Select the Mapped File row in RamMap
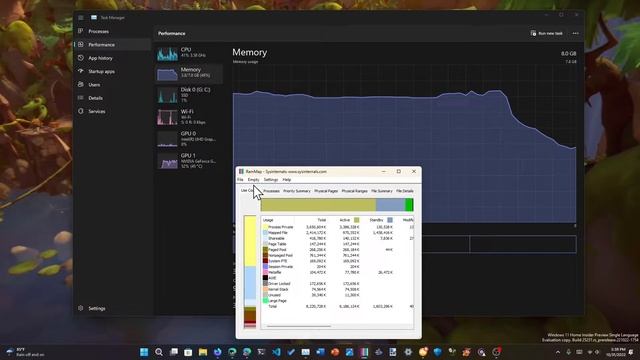The image size is (640, 360). click(338, 233)
